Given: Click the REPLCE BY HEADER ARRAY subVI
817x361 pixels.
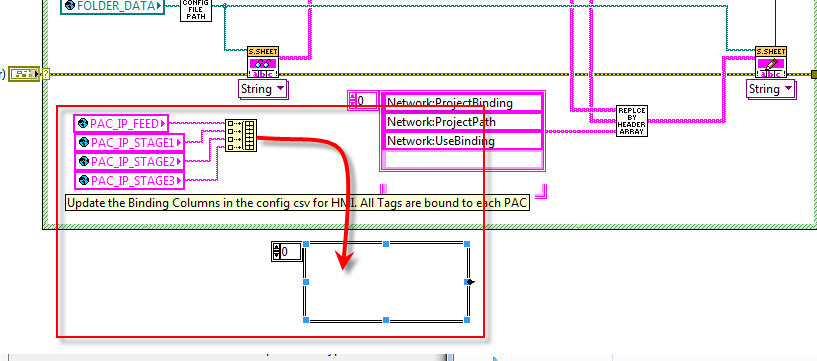Looking at the screenshot, I should point(632,121).
